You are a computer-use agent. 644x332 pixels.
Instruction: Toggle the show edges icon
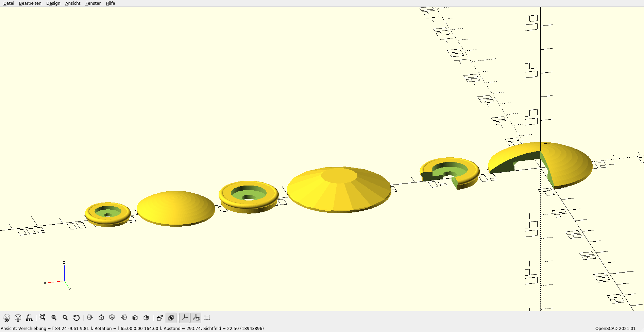[207, 318]
